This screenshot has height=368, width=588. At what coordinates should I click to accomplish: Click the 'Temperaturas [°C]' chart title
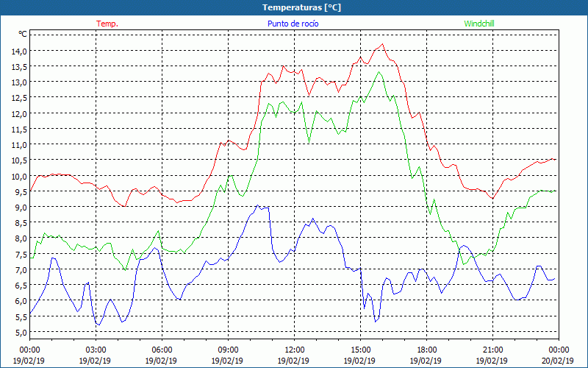(301, 7)
